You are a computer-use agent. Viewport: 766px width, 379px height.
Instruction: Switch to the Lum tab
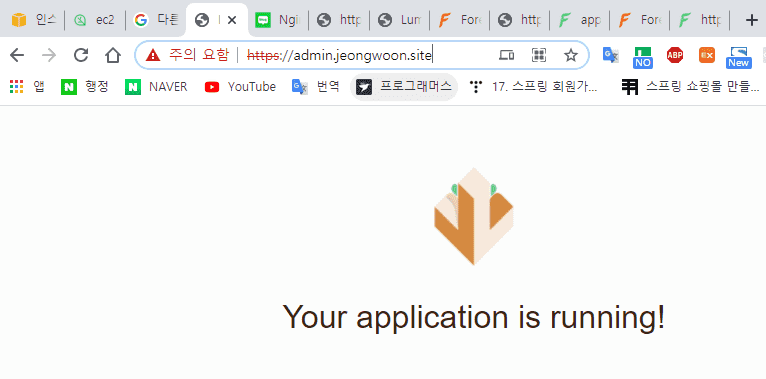(400, 20)
